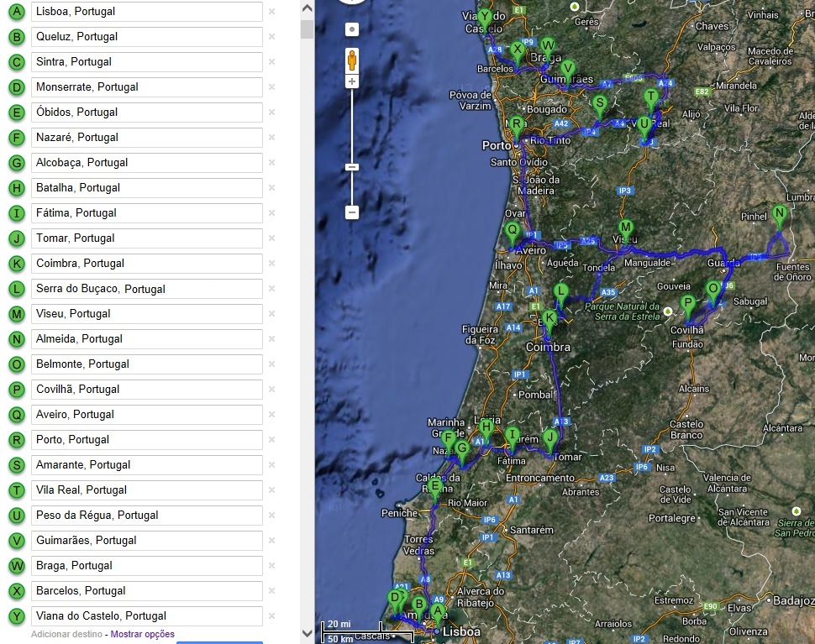The image size is (815, 644).
Task: Select map marker M at Viseu
Action: 625,228
